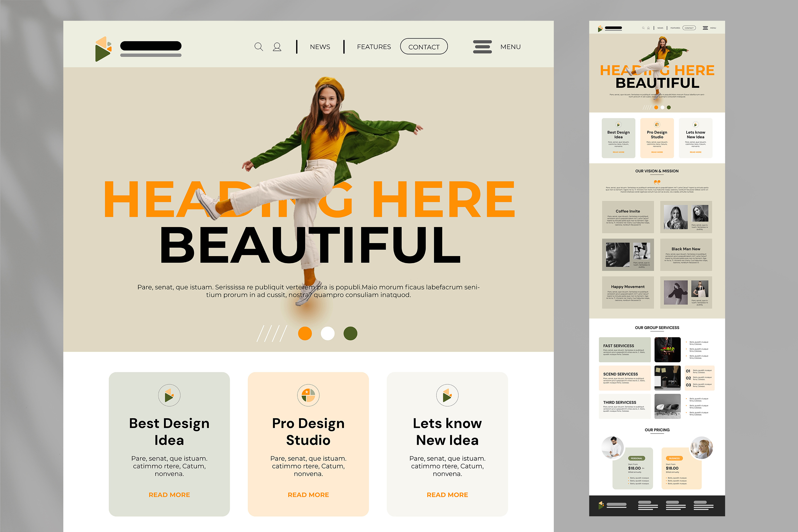
Task: Click READ MORE under Best Design Idea
Action: [x=169, y=495]
